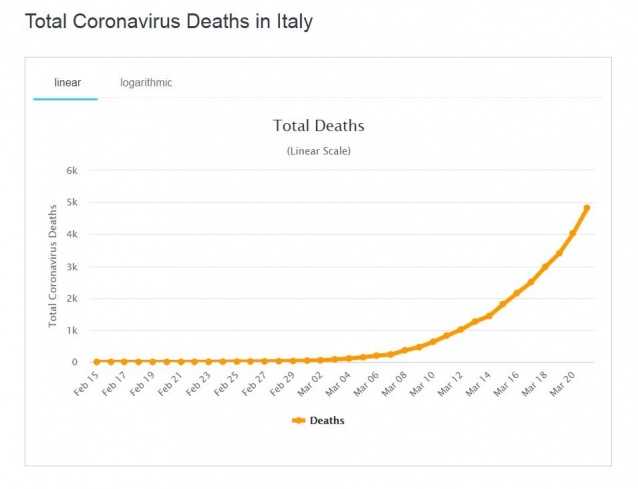This screenshot has height=489, width=638.
Task: Click the 3k y-axis label
Action: [71, 266]
